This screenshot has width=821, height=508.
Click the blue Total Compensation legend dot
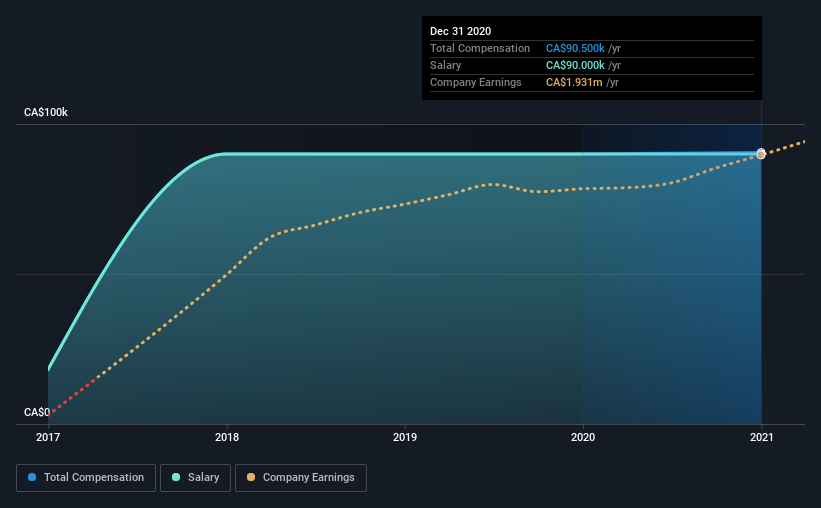click(32, 477)
